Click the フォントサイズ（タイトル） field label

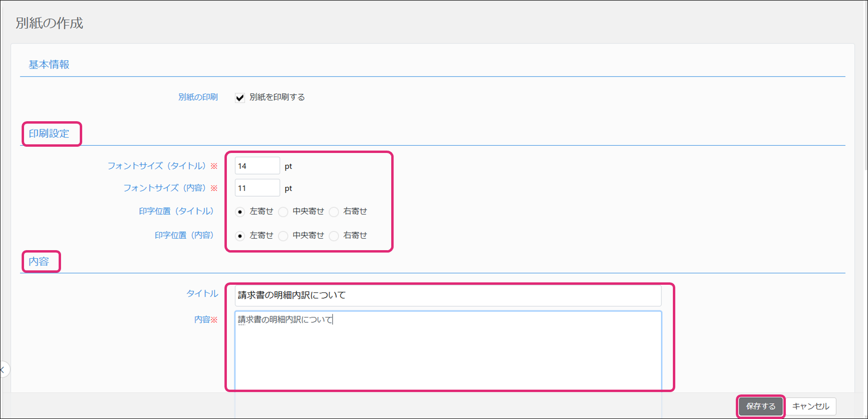[x=157, y=166]
